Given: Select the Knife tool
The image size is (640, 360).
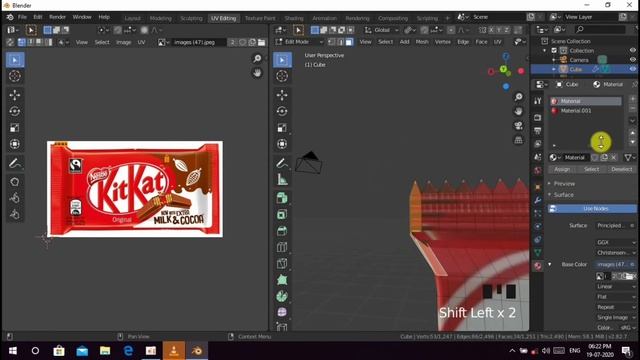Looking at the screenshot, I should pos(282,263).
